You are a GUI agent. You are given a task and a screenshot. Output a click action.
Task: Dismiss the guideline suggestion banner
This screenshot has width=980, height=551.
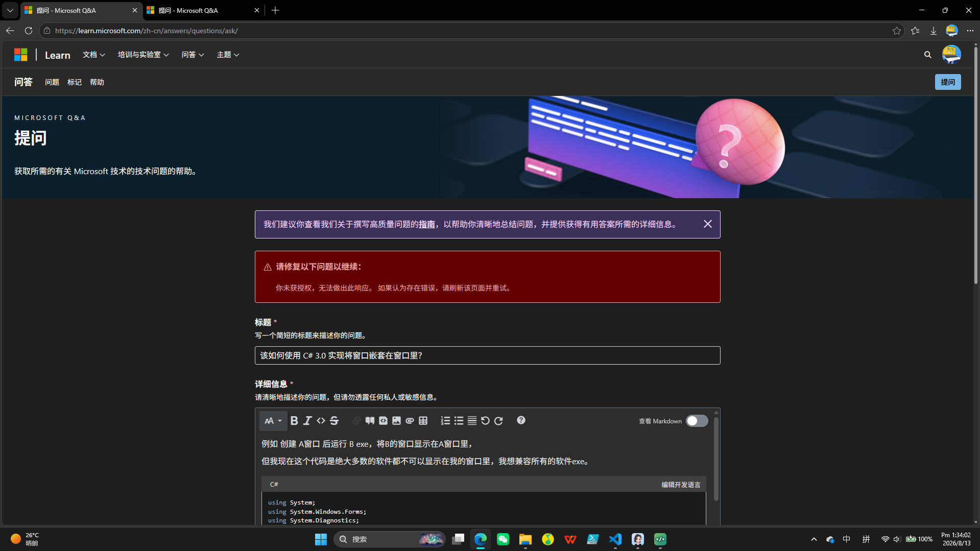click(x=707, y=224)
